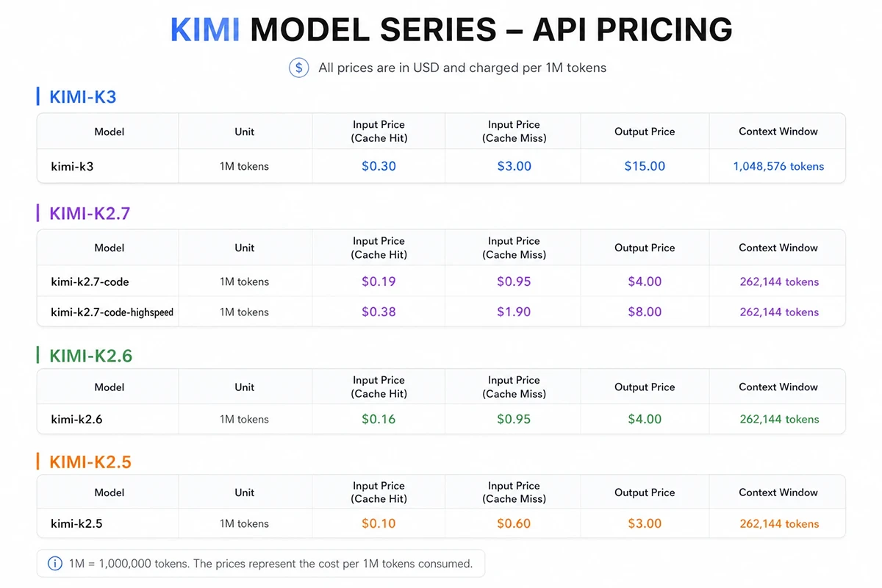
Task: Click the dollar sign circle icon
Action: [x=298, y=68]
